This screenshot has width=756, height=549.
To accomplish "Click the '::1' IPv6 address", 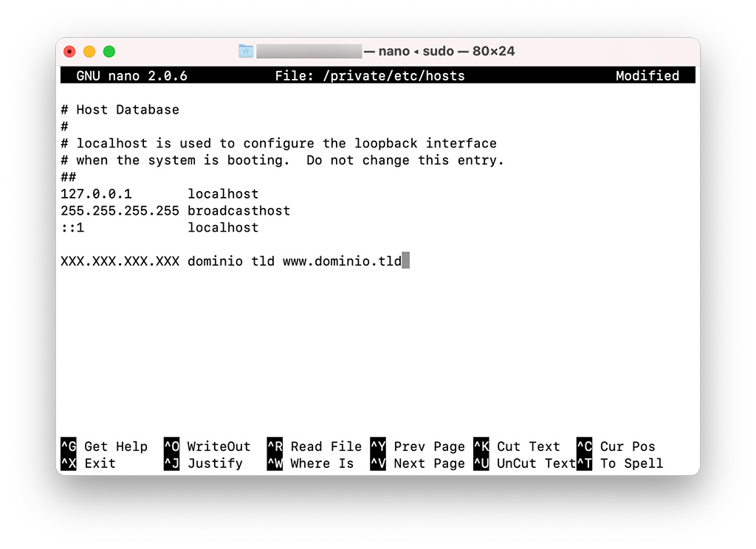I will coord(73,227).
